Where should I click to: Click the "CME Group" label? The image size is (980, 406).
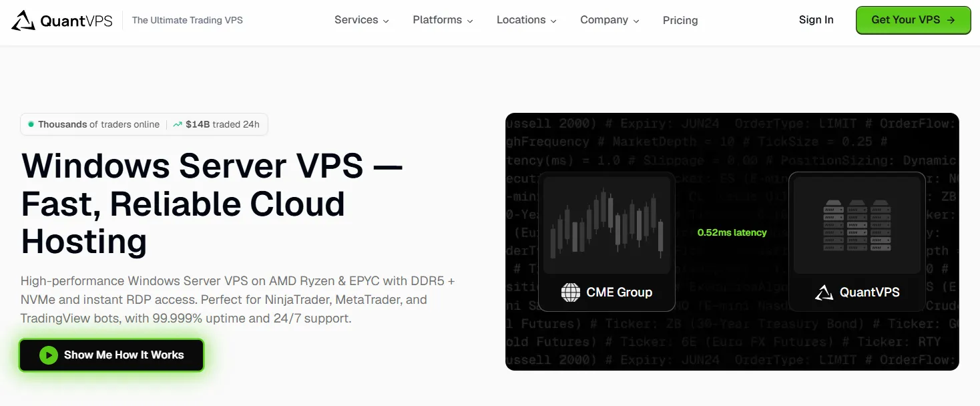coord(620,292)
